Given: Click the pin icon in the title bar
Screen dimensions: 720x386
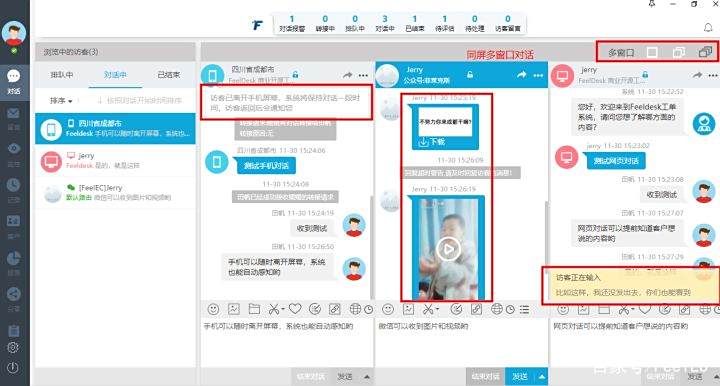Looking at the screenshot, I should point(652,4).
